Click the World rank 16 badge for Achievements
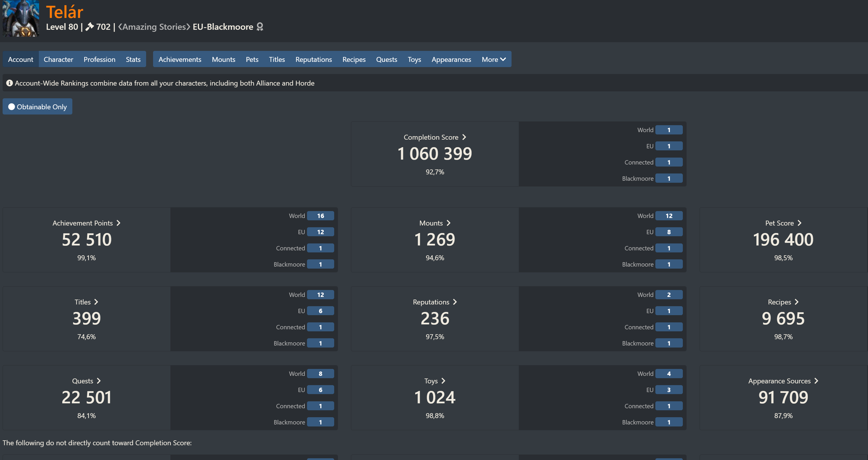868x460 pixels. [321, 216]
